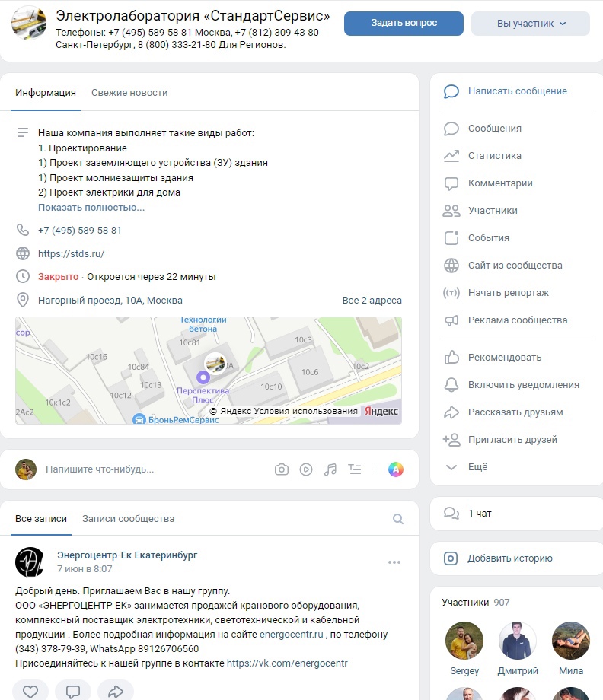Image resolution: width=603 pixels, height=700 pixels.
Task: Open the 'Вы участник' dropdown
Action: coord(531,24)
